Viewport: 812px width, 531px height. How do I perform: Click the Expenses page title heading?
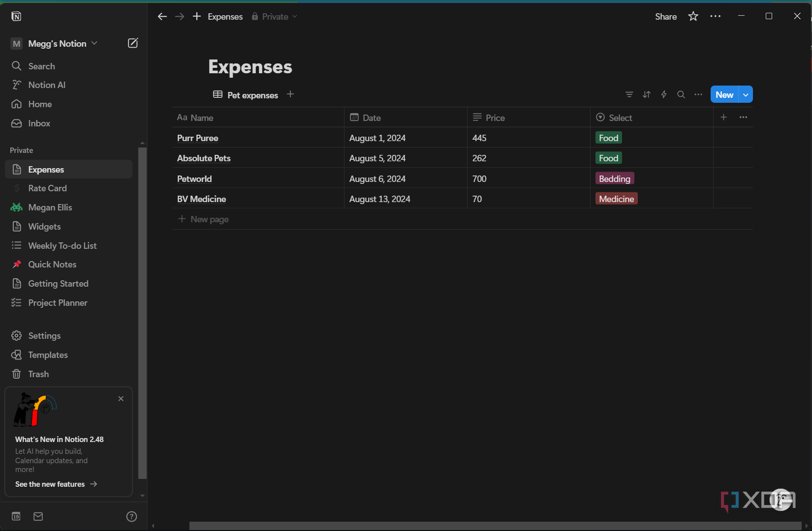250,67
